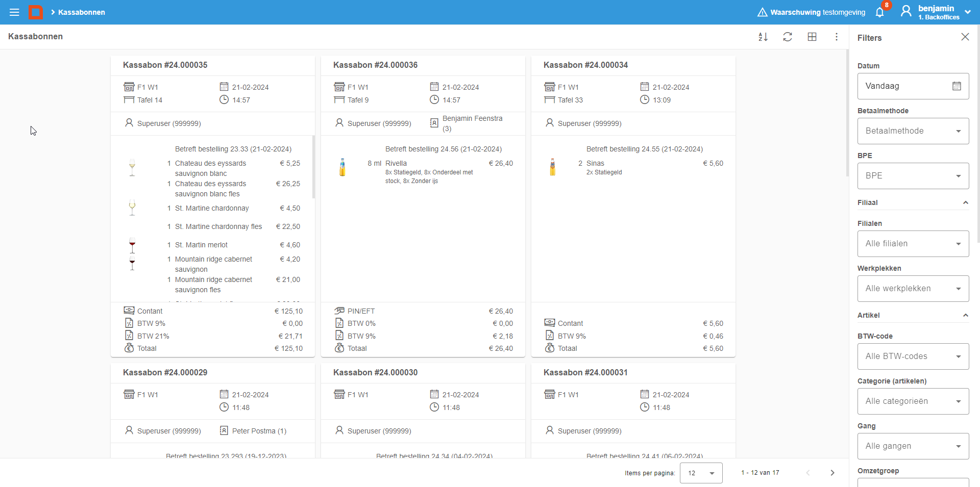Open Kassabon #24.000035 title
The height and width of the screenshot is (487, 980).
165,65
